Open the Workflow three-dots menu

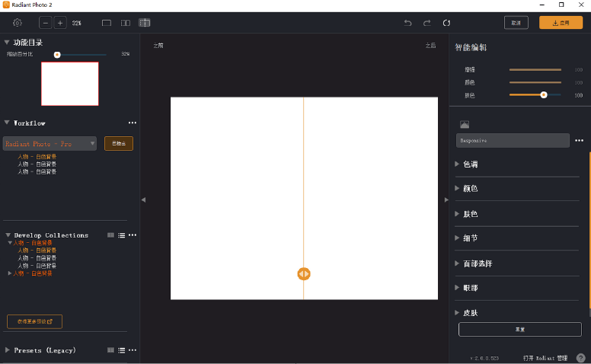coord(133,123)
